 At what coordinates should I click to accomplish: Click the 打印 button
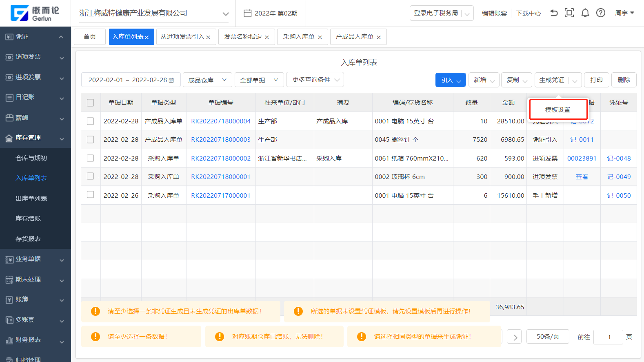coord(596,80)
